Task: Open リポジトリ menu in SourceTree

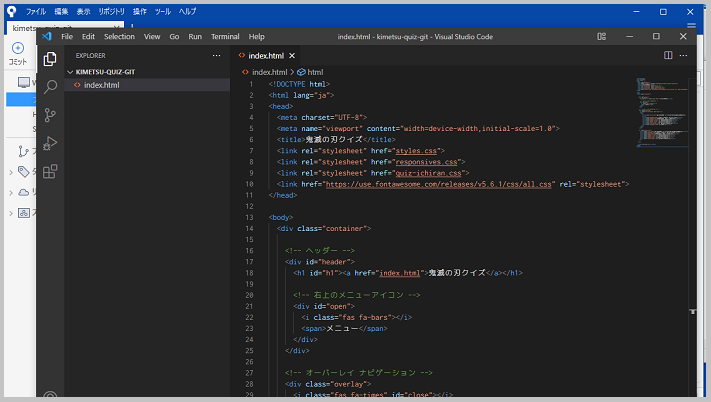Action: (112, 11)
